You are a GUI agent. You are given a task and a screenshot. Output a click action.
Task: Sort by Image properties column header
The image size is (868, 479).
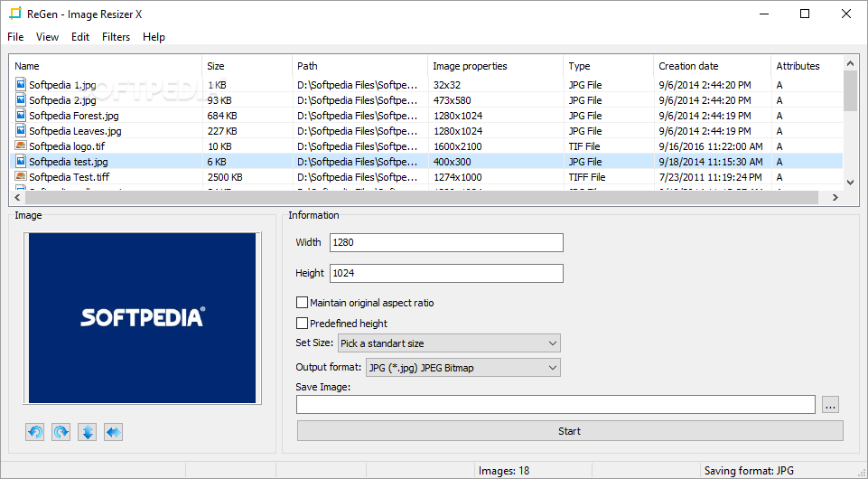point(496,66)
